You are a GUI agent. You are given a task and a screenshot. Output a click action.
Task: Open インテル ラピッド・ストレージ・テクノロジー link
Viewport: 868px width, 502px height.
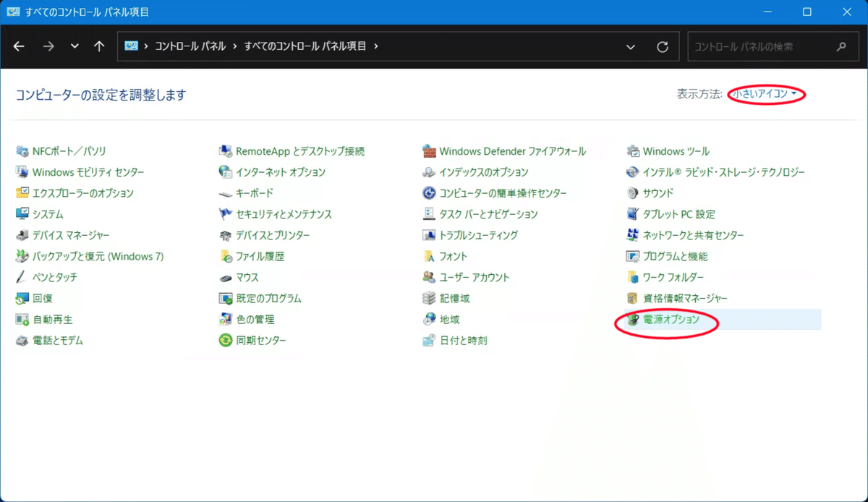tap(724, 172)
